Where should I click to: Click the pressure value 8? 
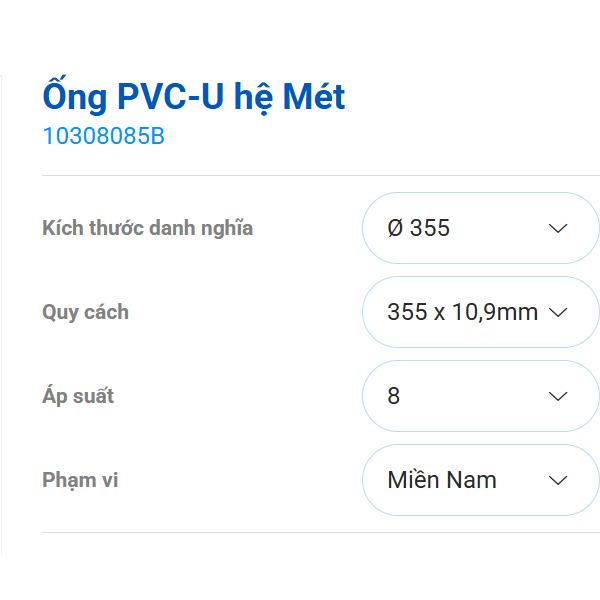[x=394, y=396]
